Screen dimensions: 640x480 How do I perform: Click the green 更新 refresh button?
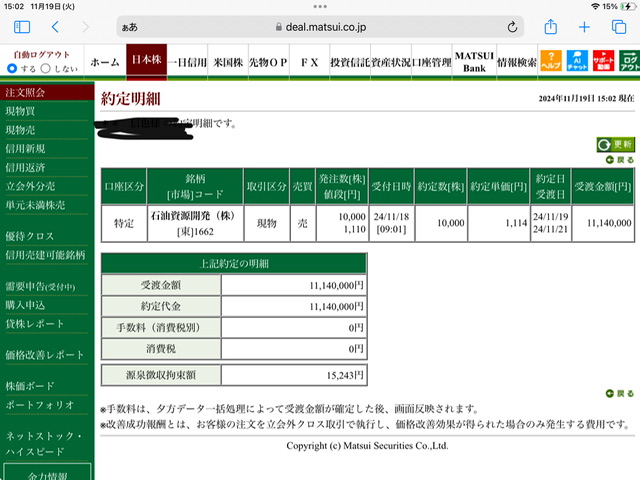point(616,144)
